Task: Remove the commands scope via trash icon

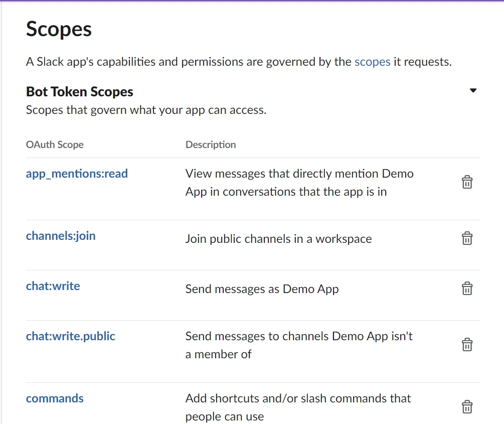Action: pos(467,406)
